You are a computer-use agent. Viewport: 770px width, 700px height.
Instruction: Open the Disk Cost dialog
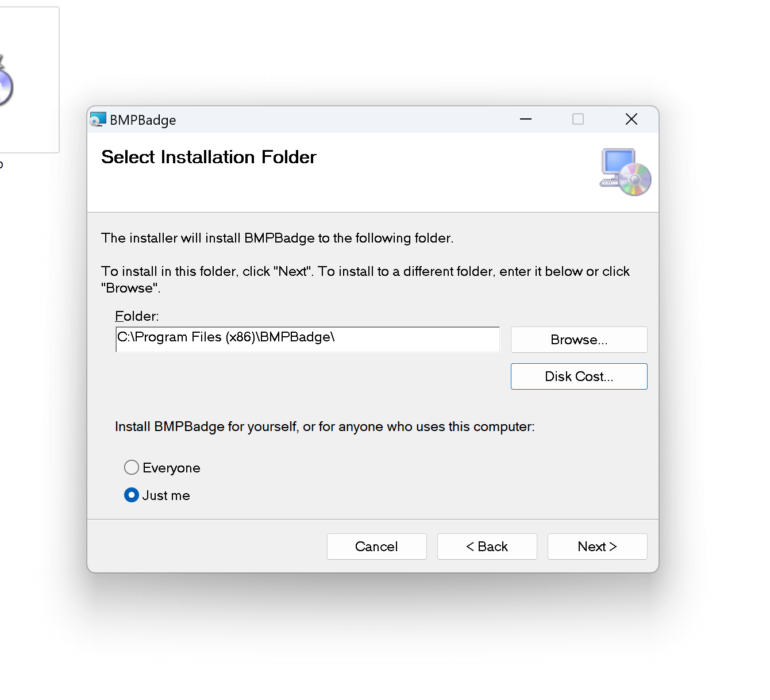pyautogui.click(x=579, y=376)
